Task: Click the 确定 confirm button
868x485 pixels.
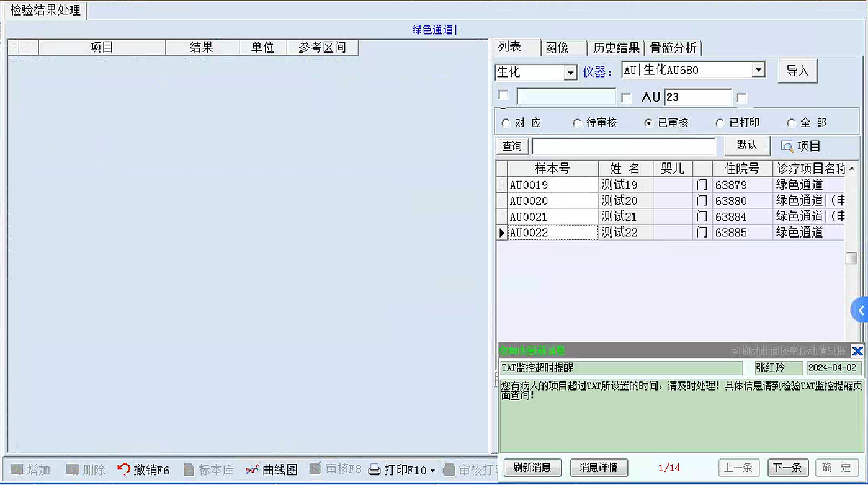Action: click(838, 468)
